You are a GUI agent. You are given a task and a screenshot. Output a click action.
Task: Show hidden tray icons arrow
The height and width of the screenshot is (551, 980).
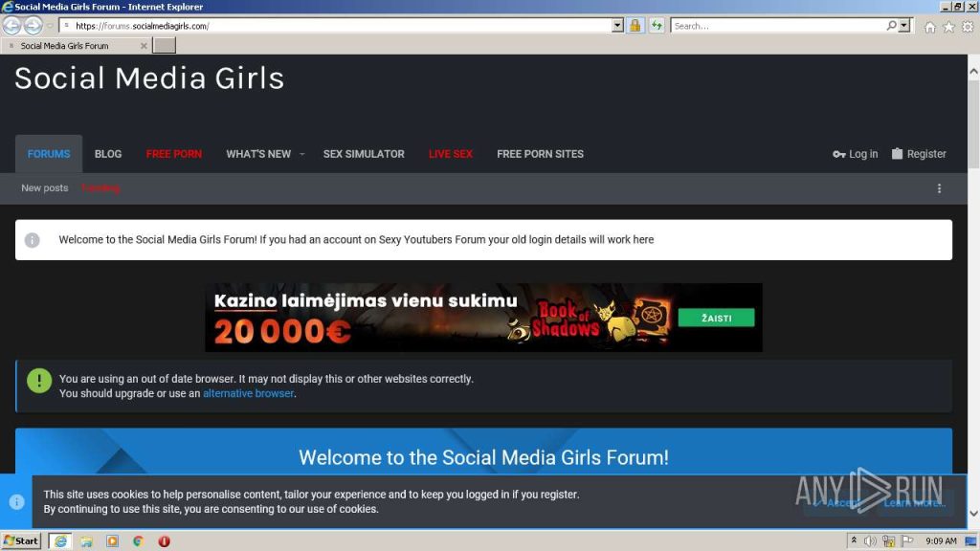pyautogui.click(x=854, y=540)
